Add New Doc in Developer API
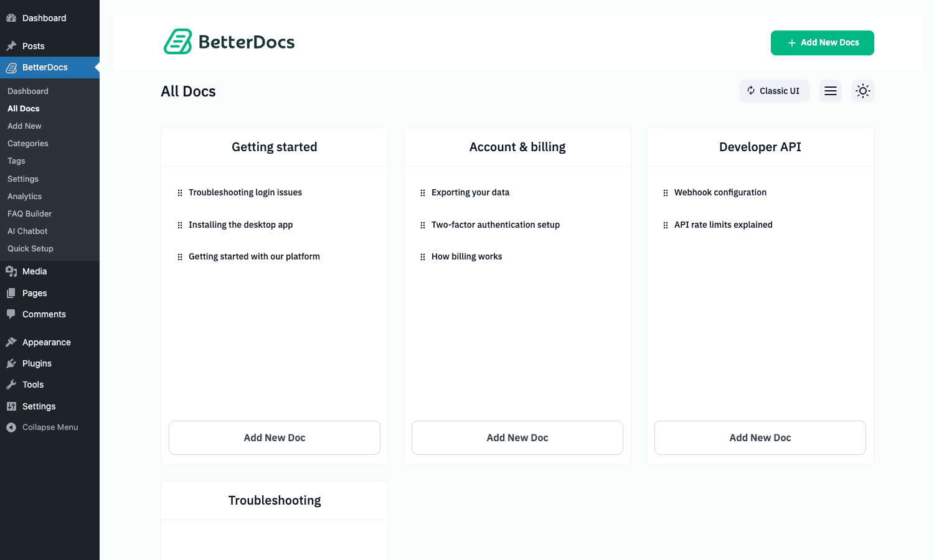 [760, 437]
